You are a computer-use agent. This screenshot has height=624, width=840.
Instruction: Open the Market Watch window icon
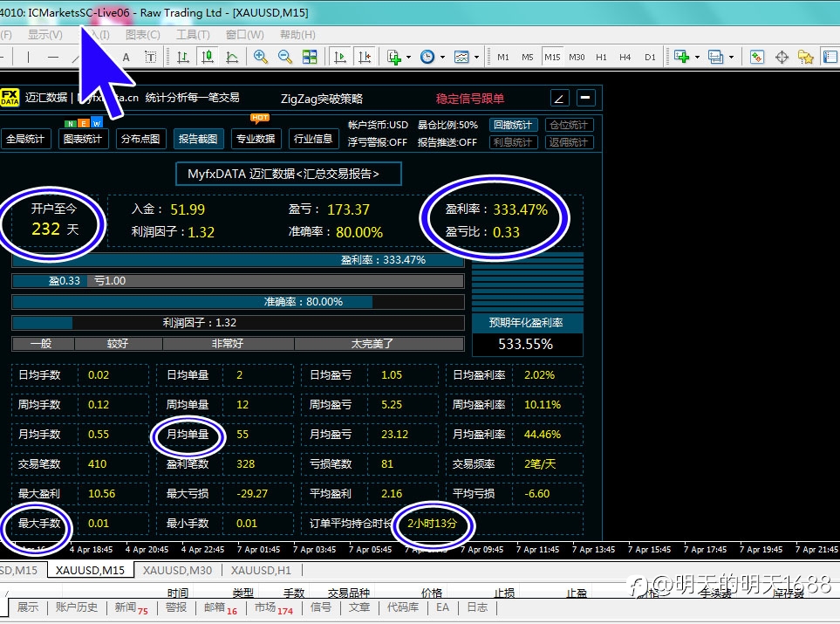[x=757, y=57]
